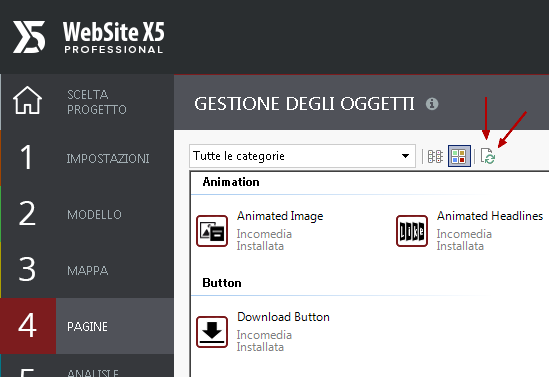
Task: Go to step 3 Mappa
Action: 88,270
